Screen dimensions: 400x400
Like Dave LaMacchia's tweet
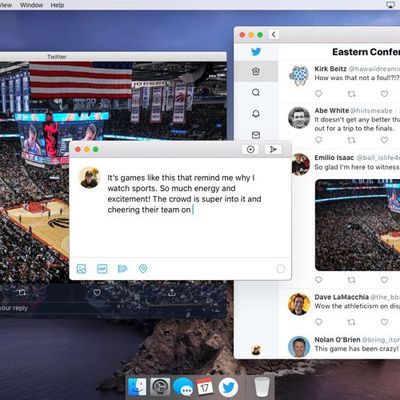[x=384, y=322]
